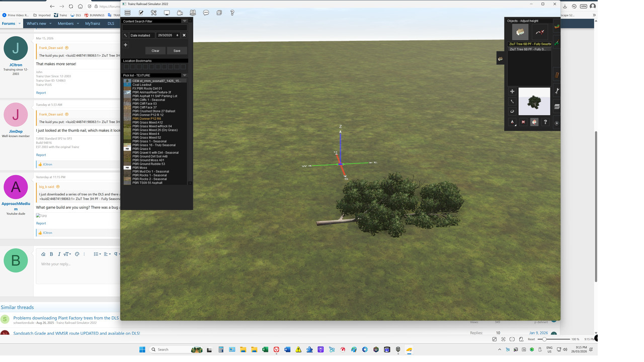
Task: Add a new search filter row
Action: pyautogui.click(x=126, y=45)
